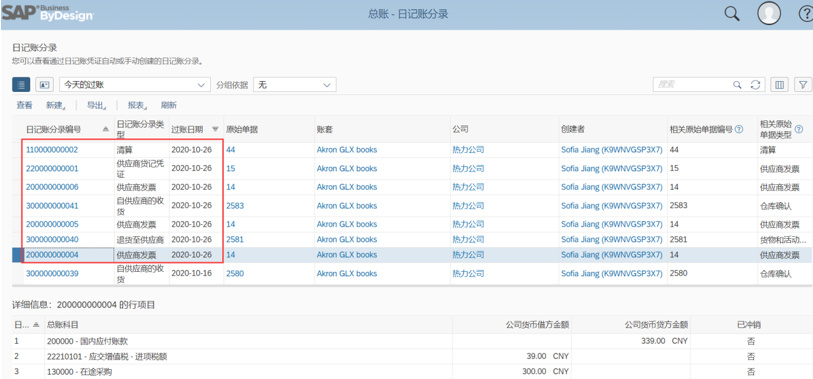Click 供应商贷记凭证 entry type cell
Viewport: 813px width, 379px height.
(x=140, y=169)
